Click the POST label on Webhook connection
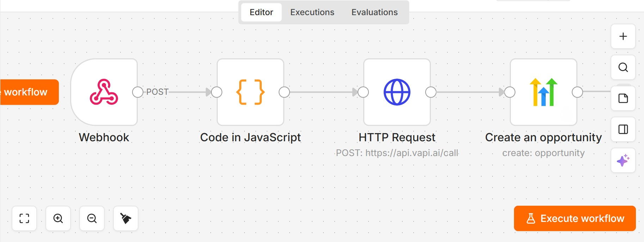This screenshot has width=644, height=242. 157,92
